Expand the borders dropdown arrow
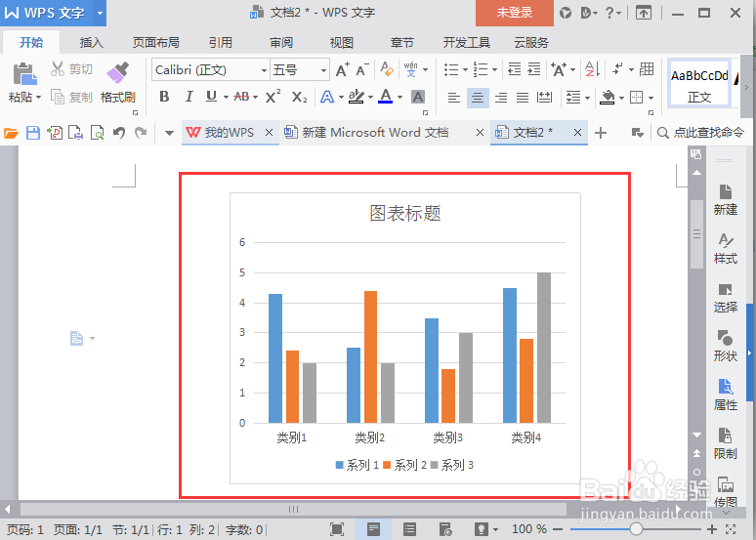 tap(651, 98)
